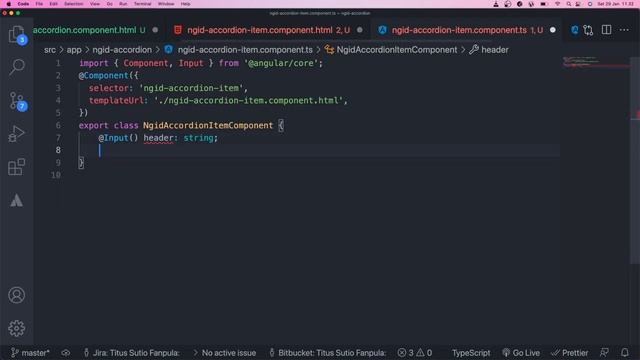
Task: Click the vertical scrollbar of the editor
Action: [x=635, y=160]
